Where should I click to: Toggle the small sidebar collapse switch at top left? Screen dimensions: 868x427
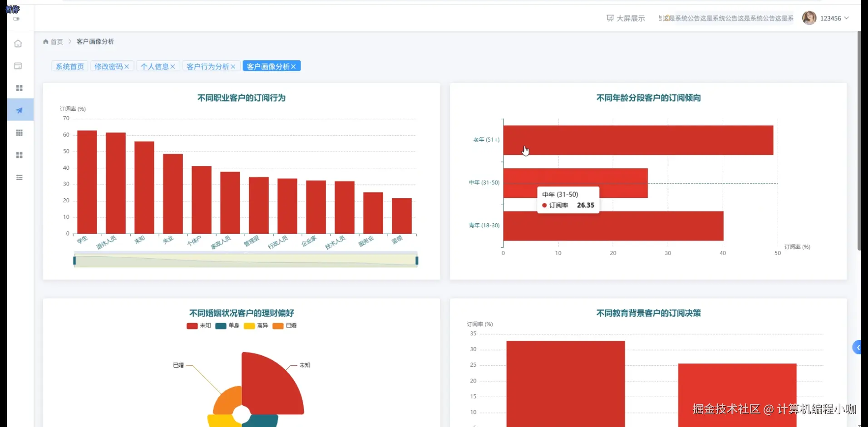[x=16, y=19]
